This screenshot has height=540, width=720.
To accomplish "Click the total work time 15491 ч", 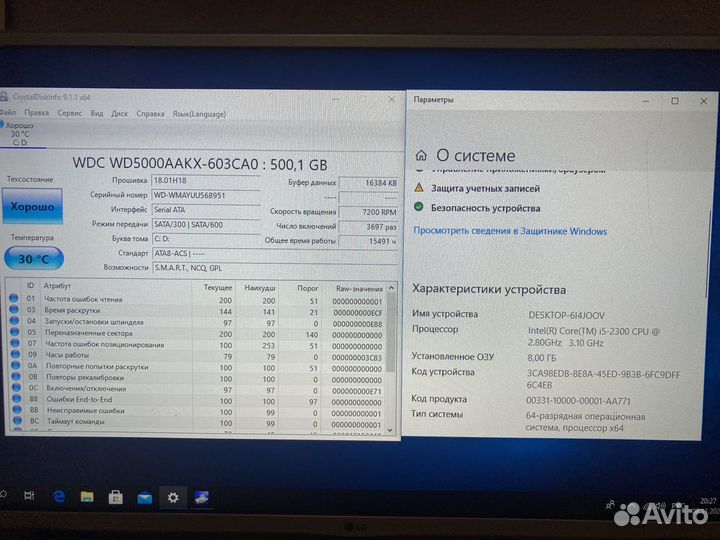I will pos(368,241).
